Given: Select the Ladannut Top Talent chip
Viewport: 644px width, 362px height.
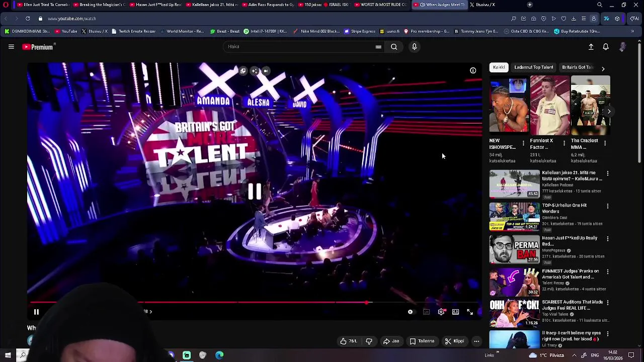Looking at the screenshot, I should tap(533, 67).
